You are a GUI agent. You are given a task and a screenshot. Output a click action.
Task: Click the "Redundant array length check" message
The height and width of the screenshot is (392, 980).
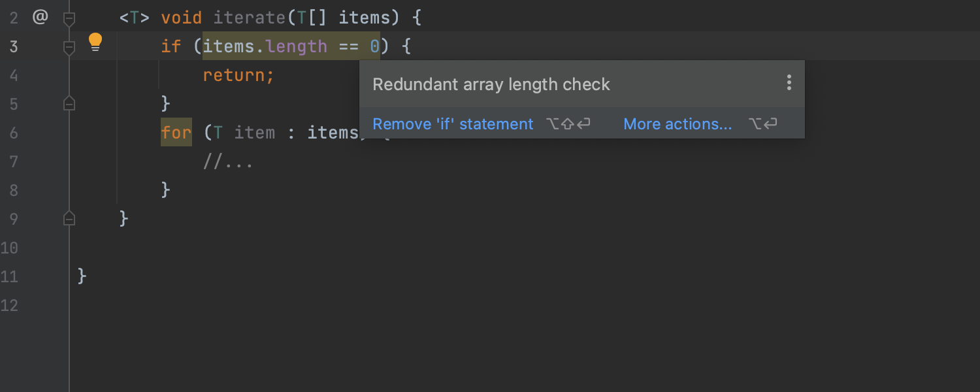[491, 84]
